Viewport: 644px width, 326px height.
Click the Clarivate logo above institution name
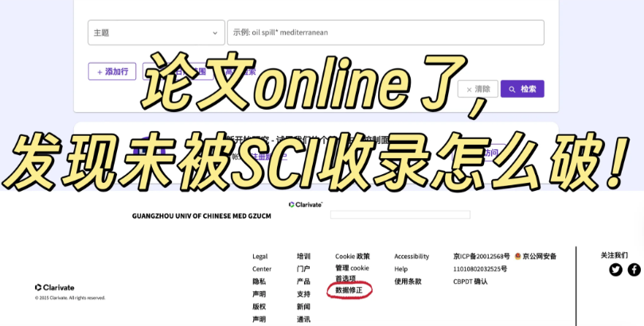[x=306, y=204]
